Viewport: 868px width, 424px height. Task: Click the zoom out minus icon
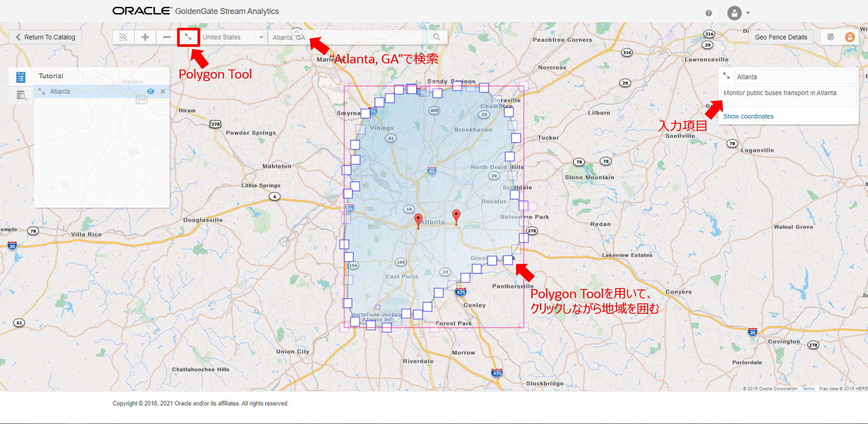(x=167, y=37)
